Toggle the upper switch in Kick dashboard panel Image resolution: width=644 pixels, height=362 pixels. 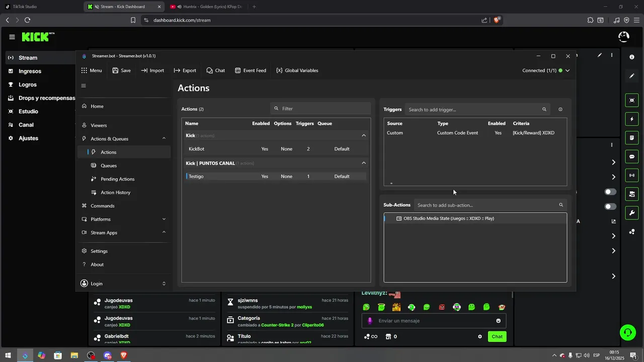(610, 192)
